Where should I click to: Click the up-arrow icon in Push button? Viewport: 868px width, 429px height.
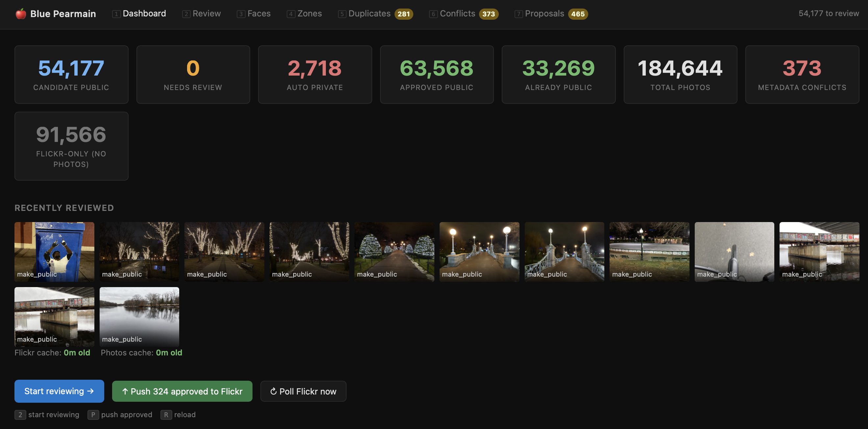(x=125, y=391)
